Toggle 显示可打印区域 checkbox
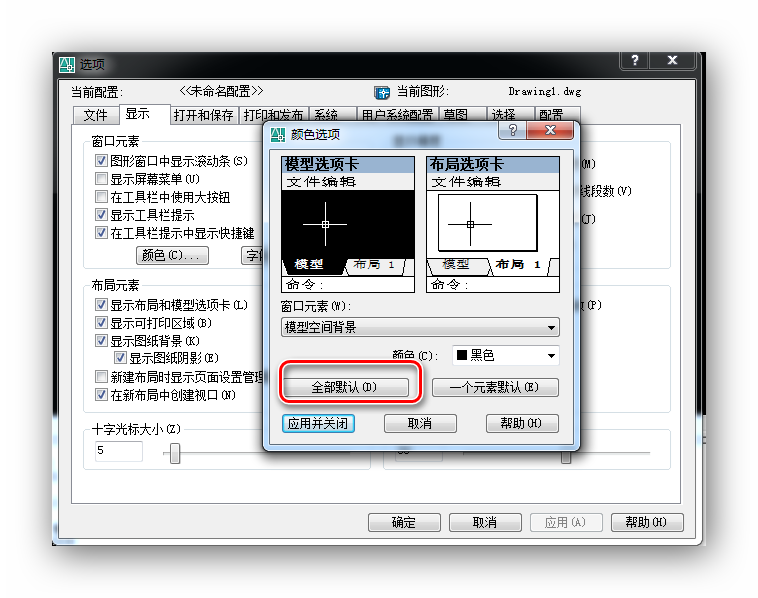The image size is (758, 598). coord(101,322)
